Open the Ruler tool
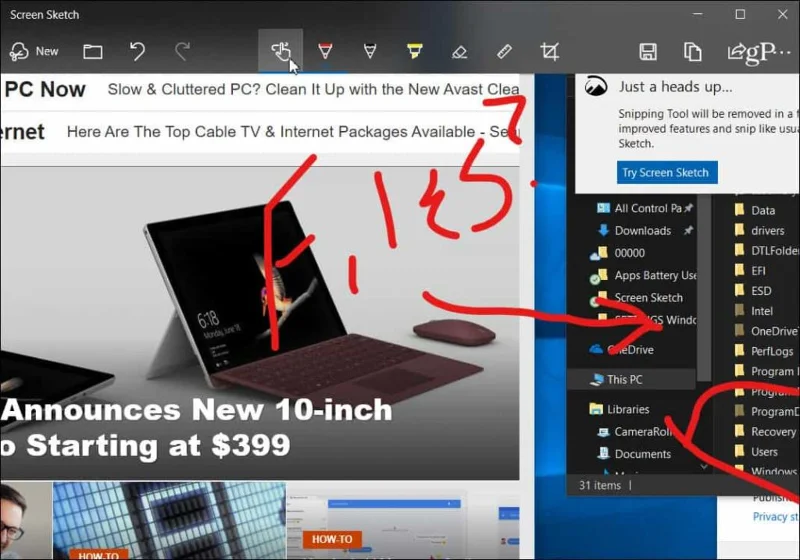Screen dimensions: 800x560 coord(504,52)
